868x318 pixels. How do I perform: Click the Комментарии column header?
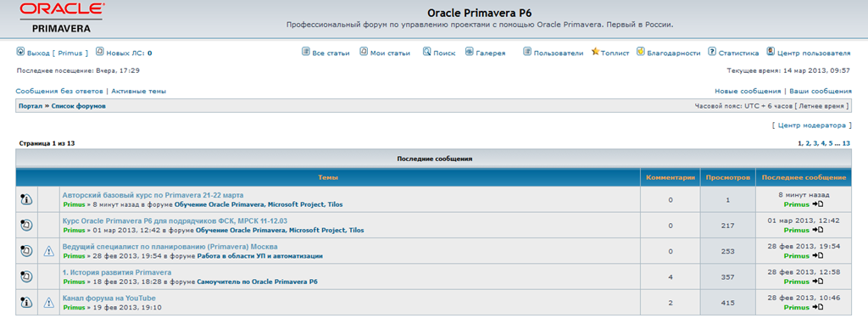[670, 178]
